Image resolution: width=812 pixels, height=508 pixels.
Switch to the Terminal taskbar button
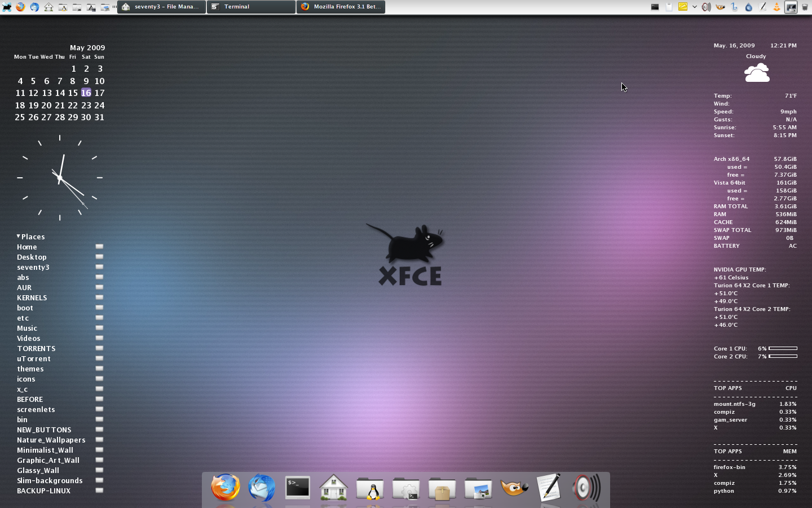pos(251,7)
